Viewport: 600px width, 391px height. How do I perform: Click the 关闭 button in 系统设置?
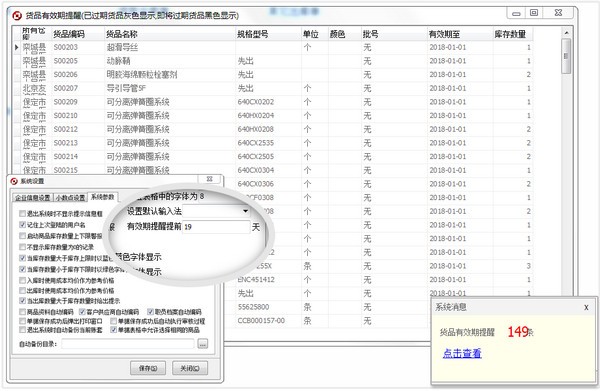tap(190, 368)
